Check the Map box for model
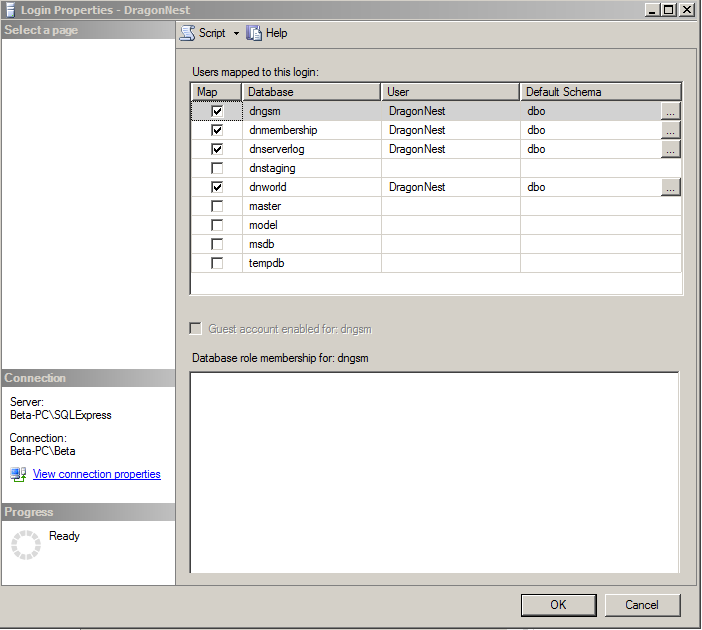702x630 pixels. coord(217,225)
